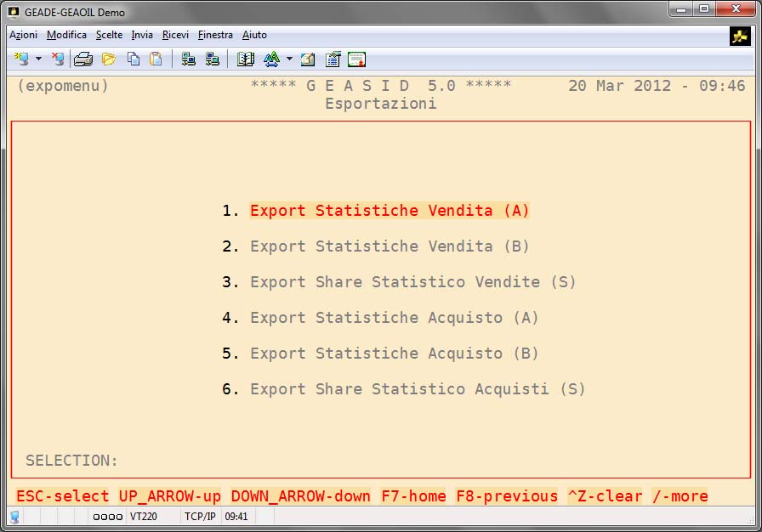Click the paste clipboard icon
This screenshot has width=762, height=532.
tap(156, 59)
